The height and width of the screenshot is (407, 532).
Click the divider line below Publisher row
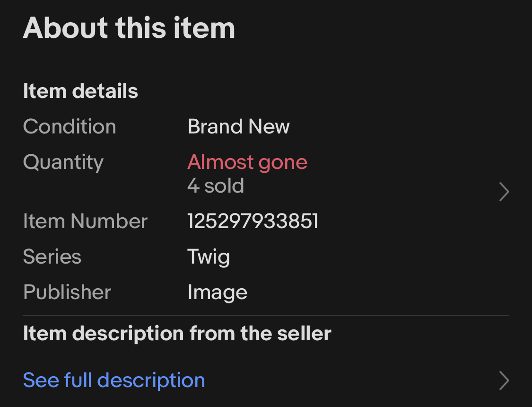click(266, 315)
